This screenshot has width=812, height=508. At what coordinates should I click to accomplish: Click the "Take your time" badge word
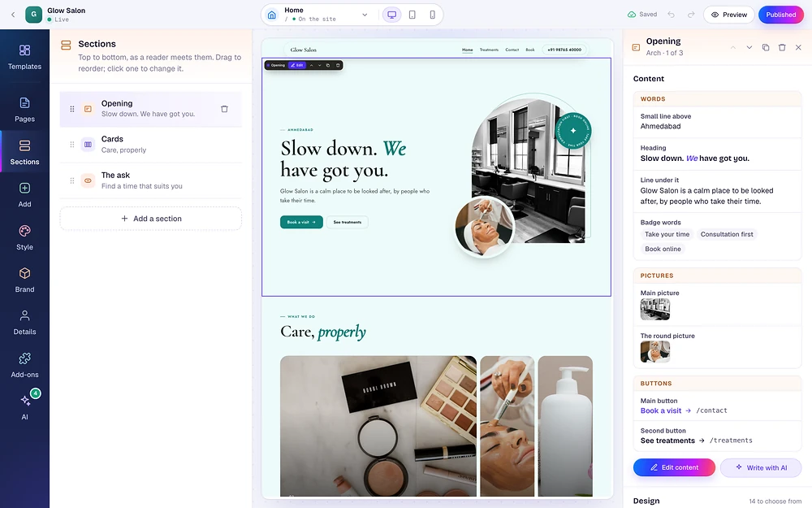point(667,234)
